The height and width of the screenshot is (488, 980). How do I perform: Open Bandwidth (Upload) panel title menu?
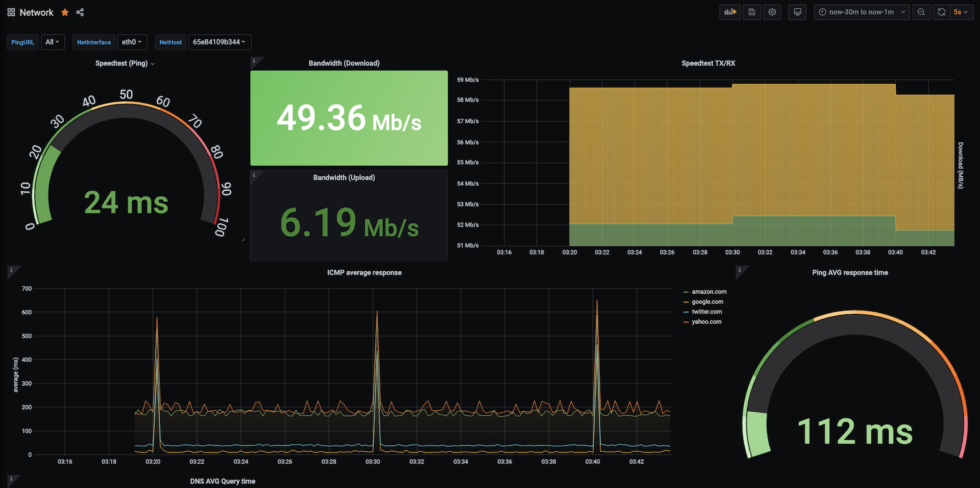coord(344,177)
